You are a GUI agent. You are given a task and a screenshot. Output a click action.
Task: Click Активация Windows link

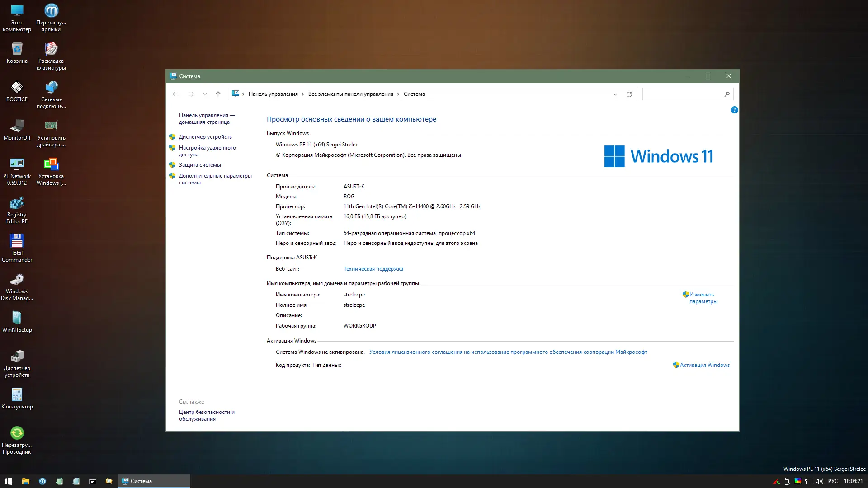704,365
